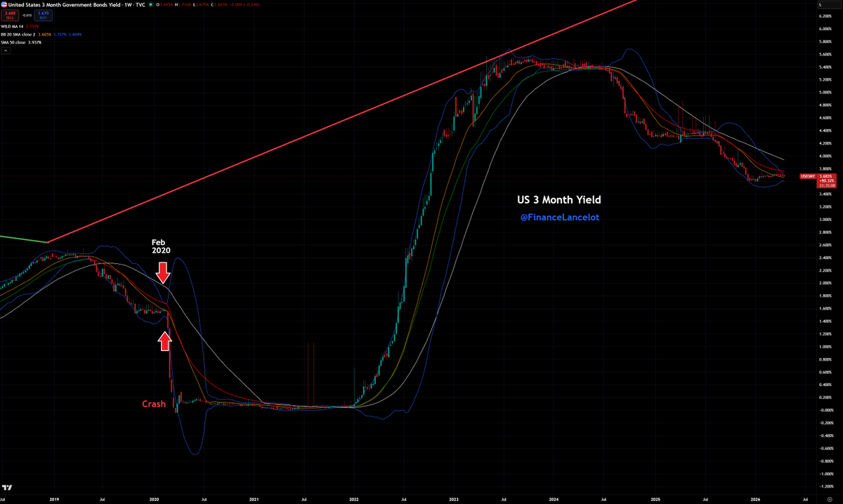Viewport: 843px width, 504px height.
Task: Click the SMA 50 value 3.937%
Action: pos(34,42)
